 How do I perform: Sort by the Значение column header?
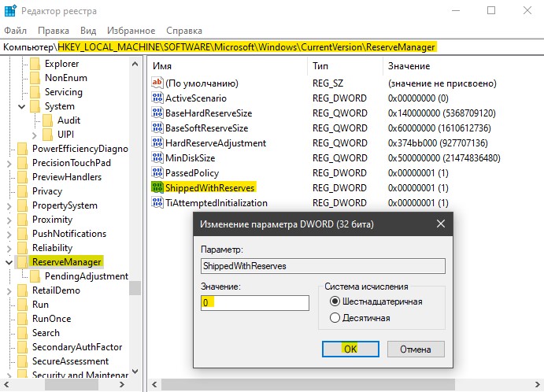[463, 66]
